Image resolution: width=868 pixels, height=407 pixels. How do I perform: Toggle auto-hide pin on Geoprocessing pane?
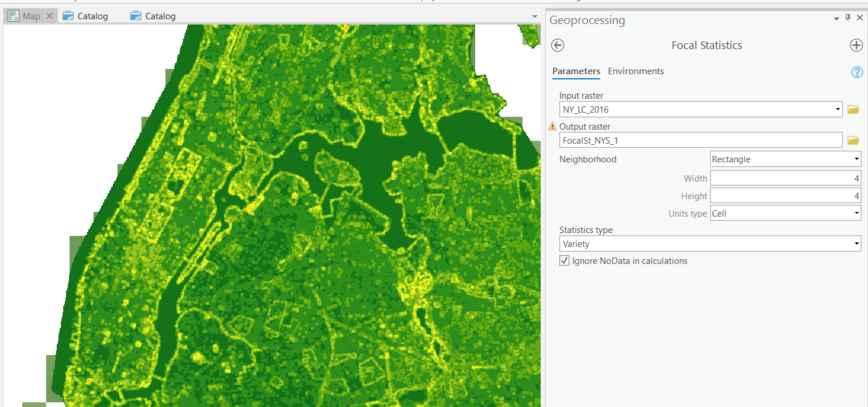click(848, 18)
